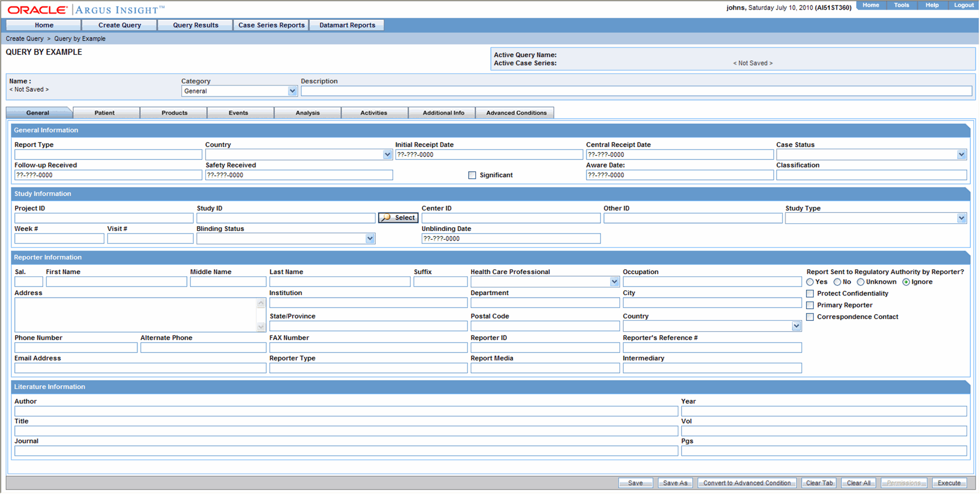Click the Save button
This screenshot has width=980, height=494.
pyautogui.click(x=635, y=483)
